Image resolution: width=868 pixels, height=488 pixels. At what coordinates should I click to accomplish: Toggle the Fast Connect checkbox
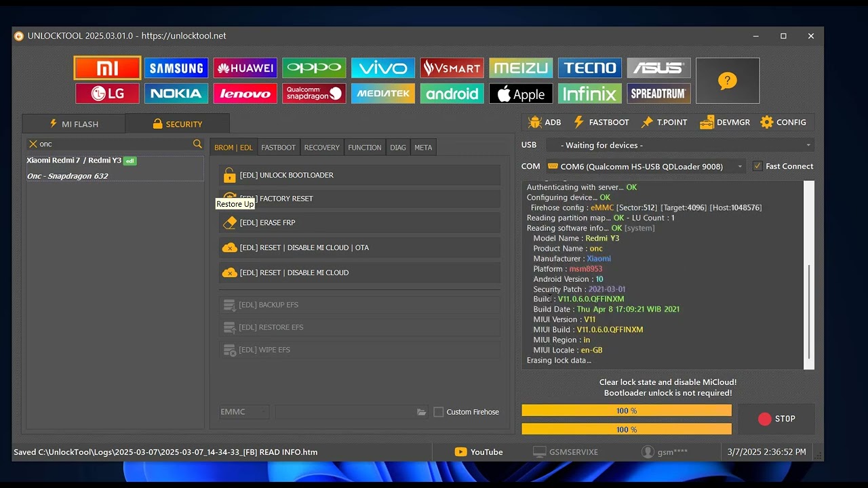coord(757,166)
